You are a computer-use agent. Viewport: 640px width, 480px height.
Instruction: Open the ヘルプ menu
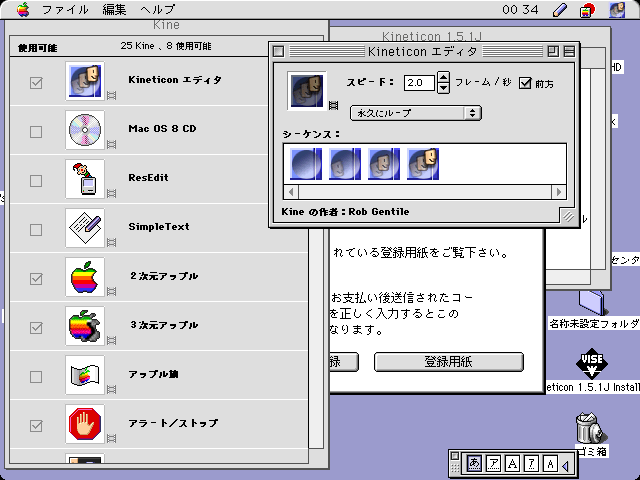tap(158, 9)
